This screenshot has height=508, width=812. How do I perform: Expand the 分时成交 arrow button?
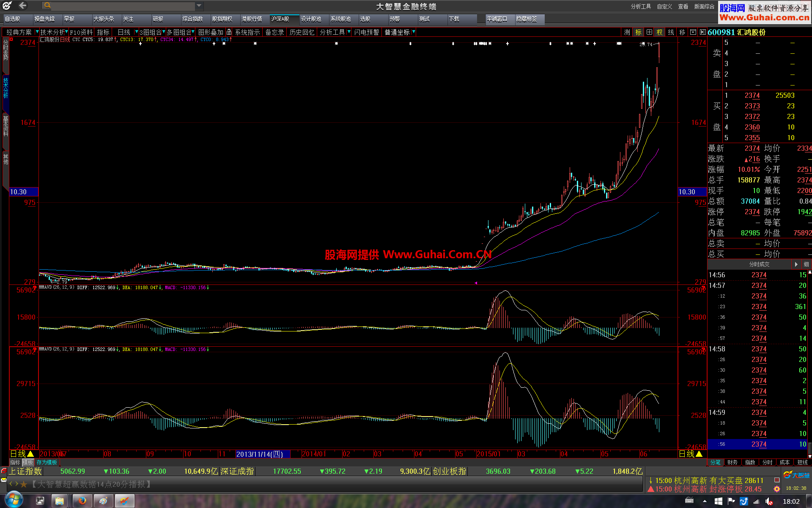tap(796, 264)
